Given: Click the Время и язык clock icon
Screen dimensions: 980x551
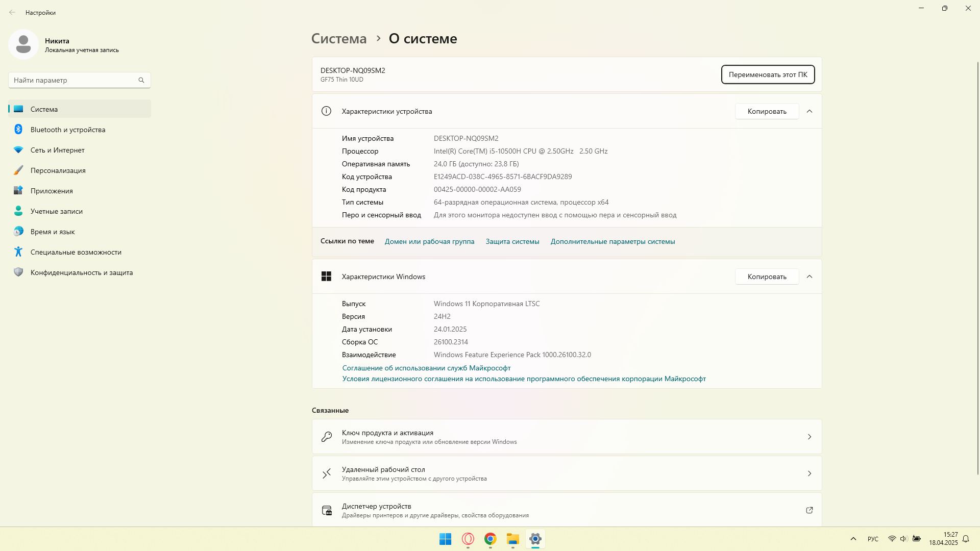Looking at the screenshot, I should [18, 231].
